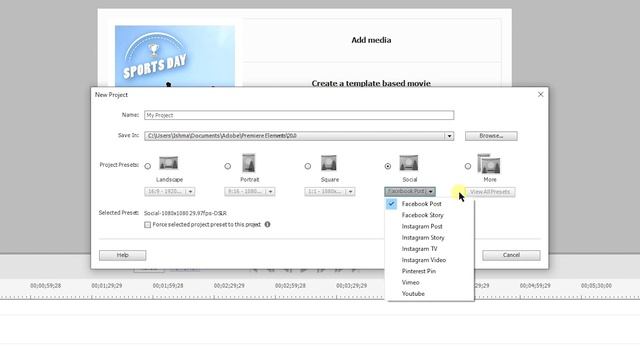Click the Browse button

pyautogui.click(x=491, y=136)
